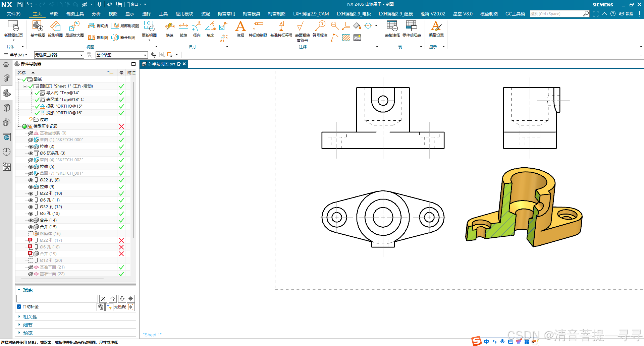Click the search next down-arrow button
Screen dimensions: 644x346
click(122, 298)
